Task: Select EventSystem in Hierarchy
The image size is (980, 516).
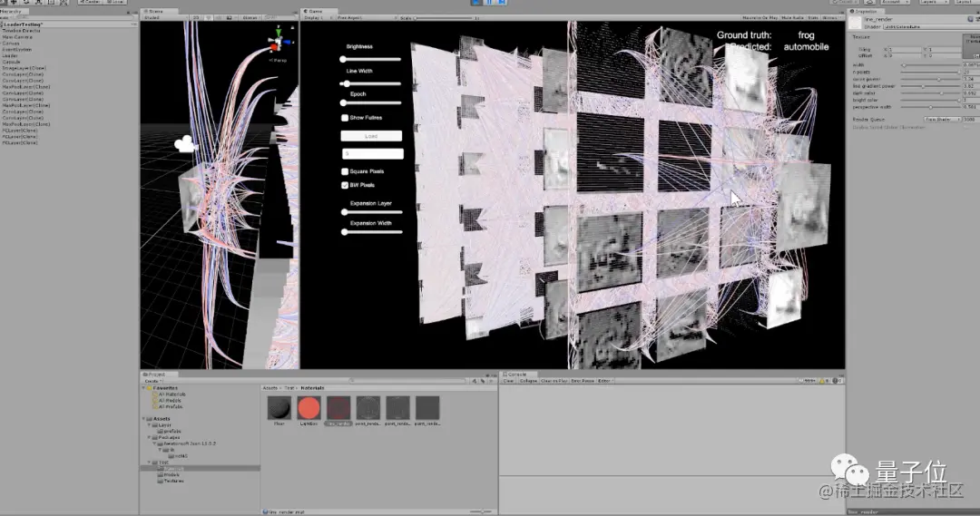Action: pos(16,49)
